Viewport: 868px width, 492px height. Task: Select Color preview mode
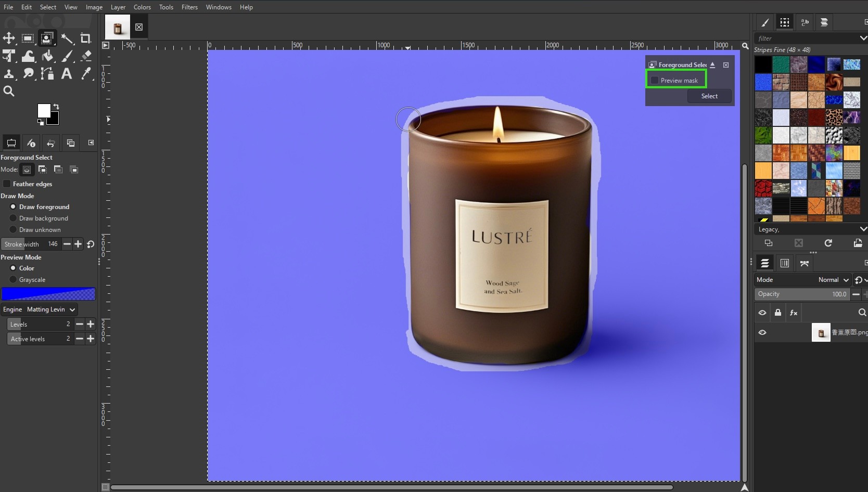14,268
